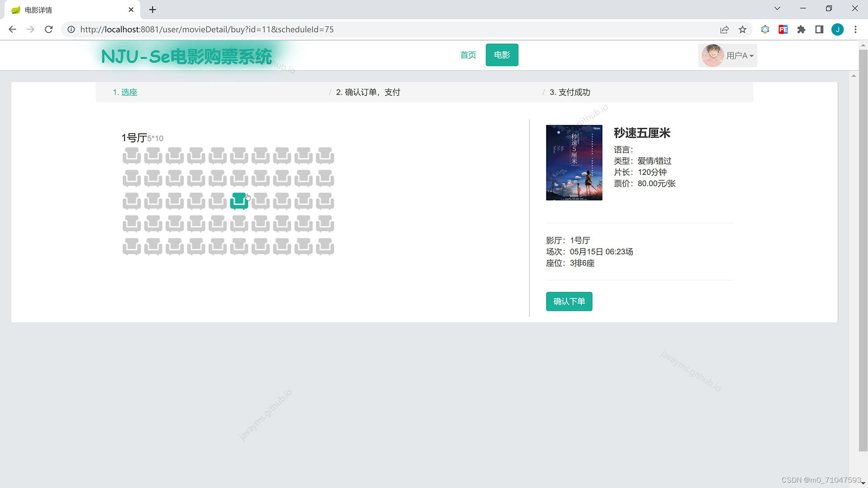Viewport: 868px width, 488px height.
Task: Click the NJU-Se电影购票系统 logo
Action: (x=187, y=56)
